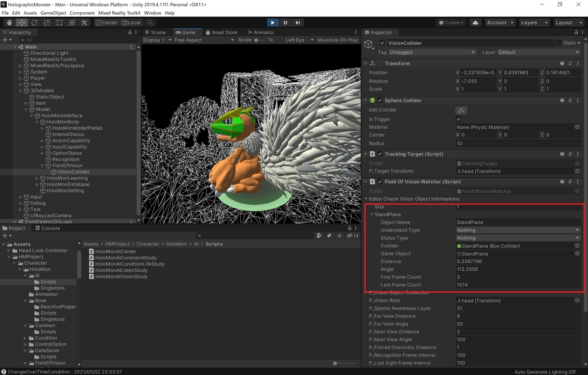Pick object for P_Target Transform field
This screenshot has width=588, height=375.
[577, 171]
